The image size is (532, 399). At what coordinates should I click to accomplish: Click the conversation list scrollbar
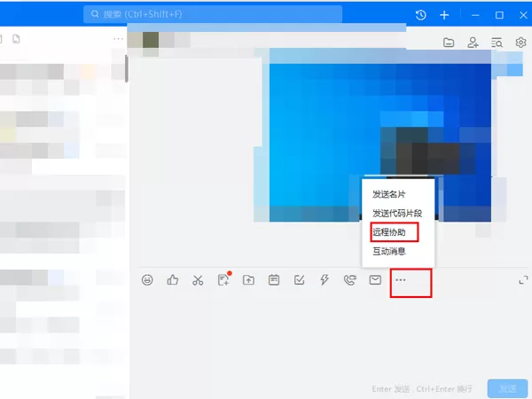[127, 69]
